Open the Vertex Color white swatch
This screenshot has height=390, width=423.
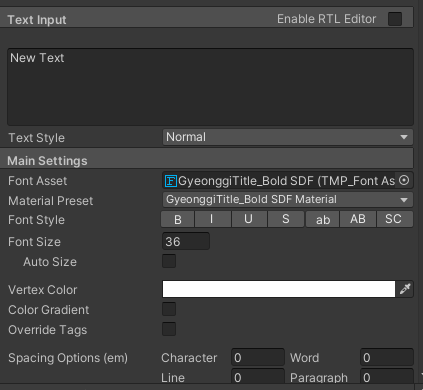(279, 289)
